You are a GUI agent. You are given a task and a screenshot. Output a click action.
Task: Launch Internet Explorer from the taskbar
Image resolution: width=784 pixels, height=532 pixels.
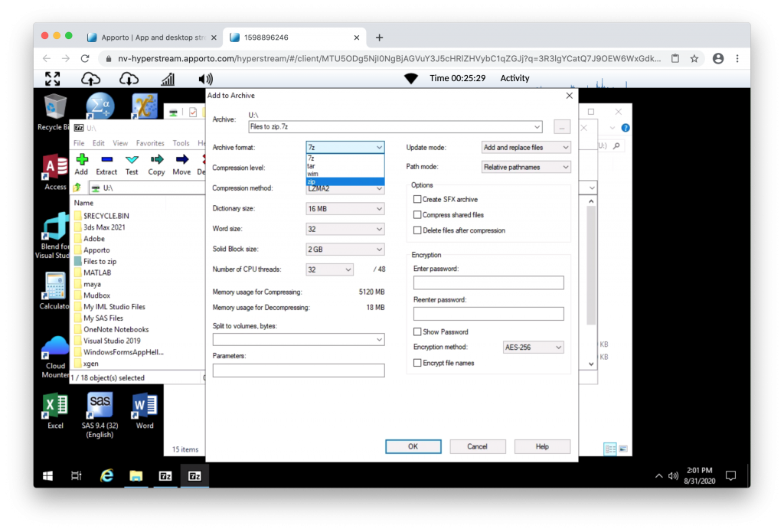pyautogui.click(x=106, y=476)
